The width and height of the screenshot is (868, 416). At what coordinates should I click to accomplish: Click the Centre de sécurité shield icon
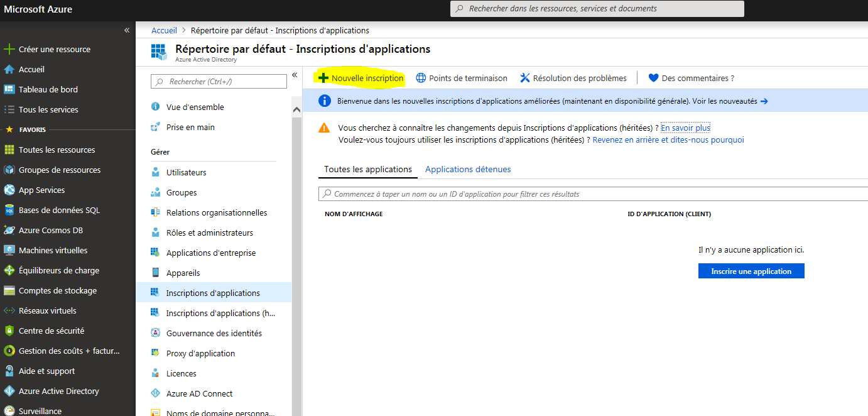[9, 331]
